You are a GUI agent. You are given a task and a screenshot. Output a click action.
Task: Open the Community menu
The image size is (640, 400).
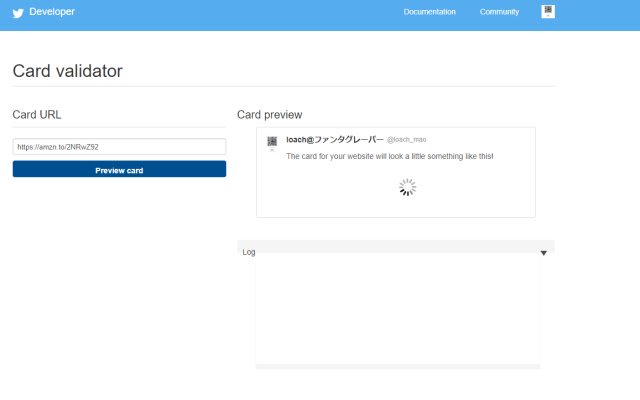499,12
